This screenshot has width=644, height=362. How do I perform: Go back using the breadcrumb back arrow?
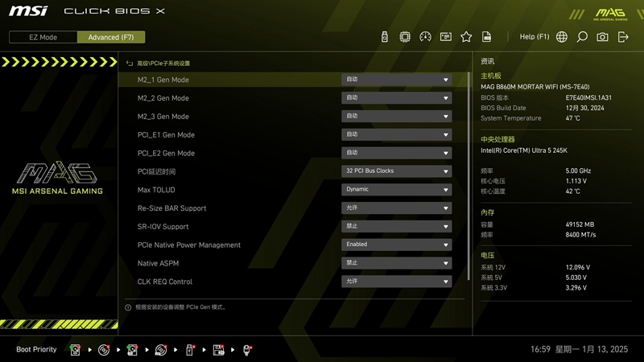click(130, 63)
